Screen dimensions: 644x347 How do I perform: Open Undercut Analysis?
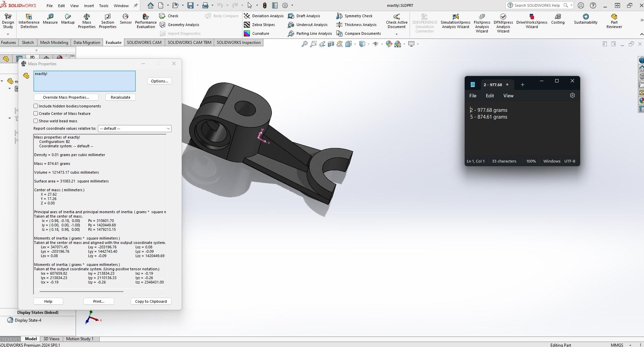click(x=308, y=25)
